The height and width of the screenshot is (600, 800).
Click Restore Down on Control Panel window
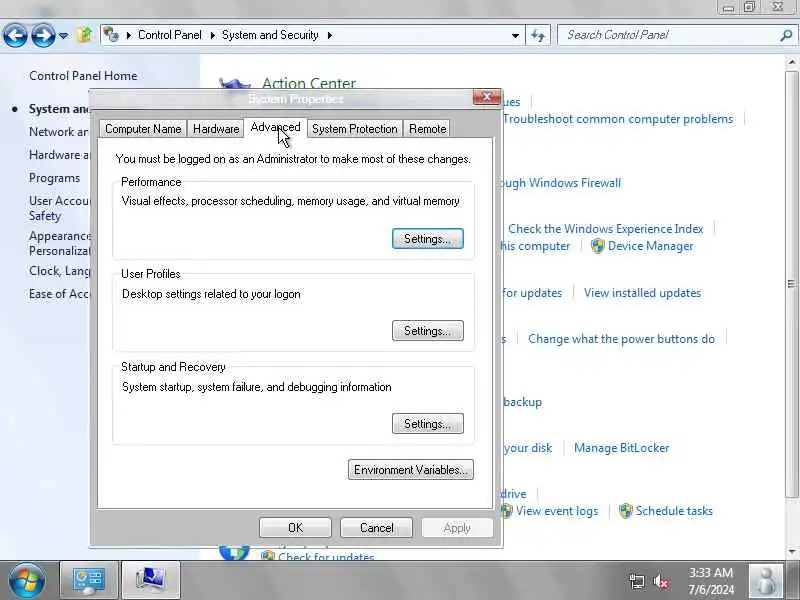749,7
